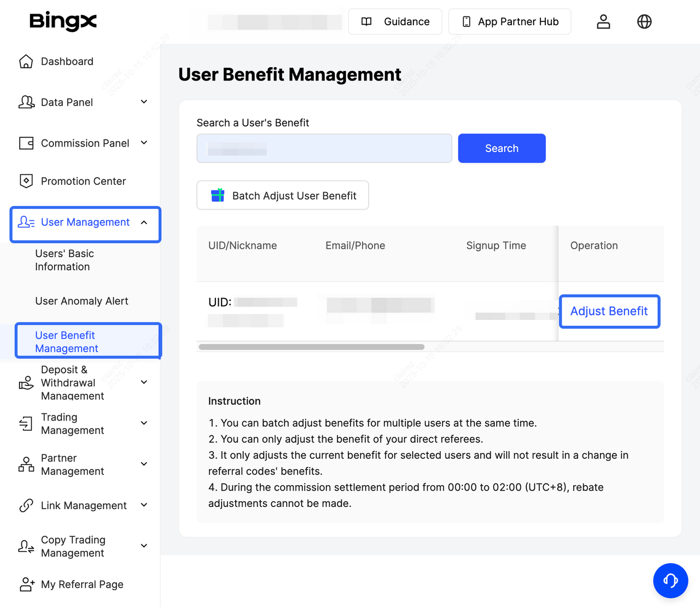Click the table's horizontal scrollbar
Screen dimensions: 700x607
point(311,347)
